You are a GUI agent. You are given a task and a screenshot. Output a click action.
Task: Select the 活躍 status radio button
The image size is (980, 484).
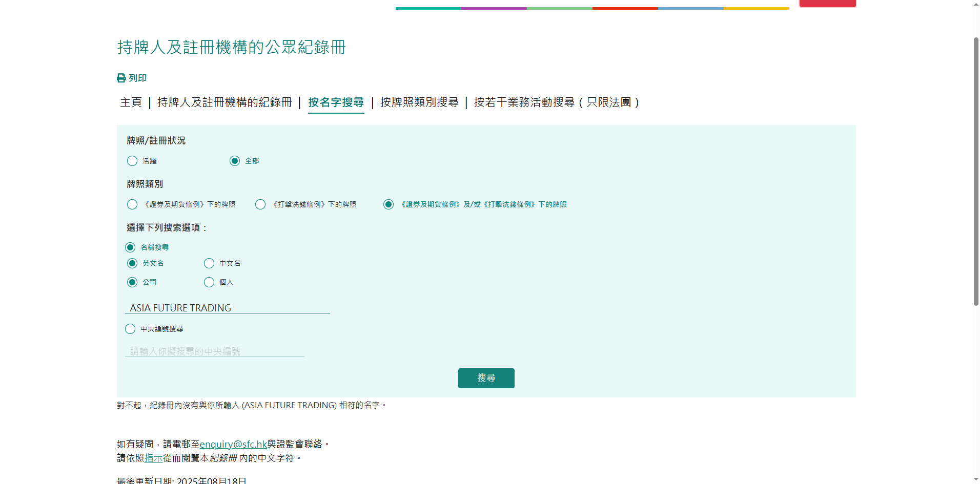(132, 161)
